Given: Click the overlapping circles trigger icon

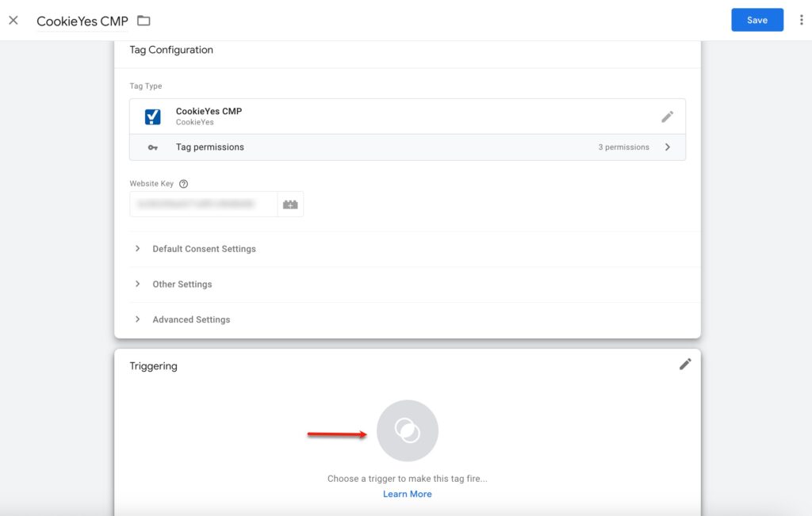Looking at the screenshot, I should point(408,430).
